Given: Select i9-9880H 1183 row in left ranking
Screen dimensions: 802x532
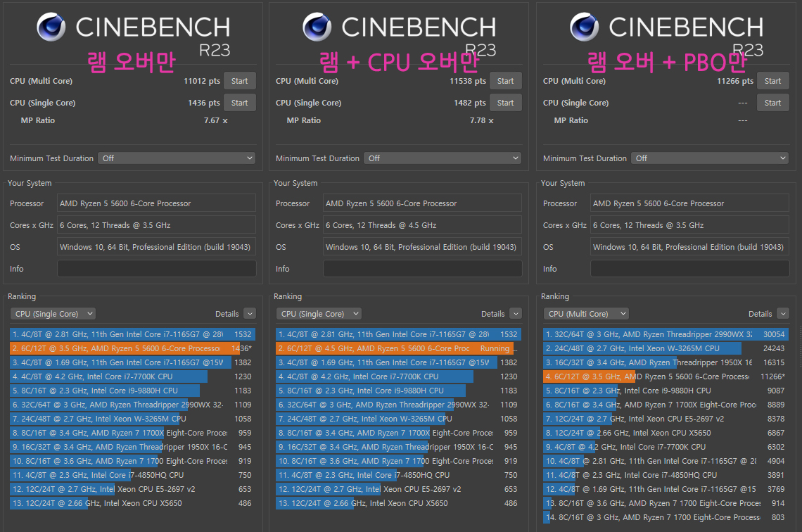Looking at the screenshot, I should pyautogui.click(x=132, y=391).
